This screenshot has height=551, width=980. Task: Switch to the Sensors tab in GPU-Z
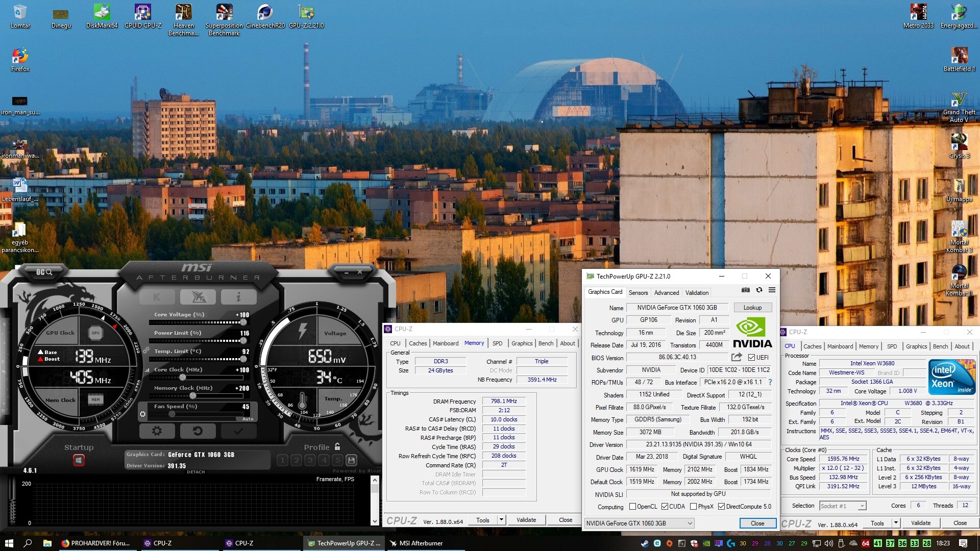point(638,292)
